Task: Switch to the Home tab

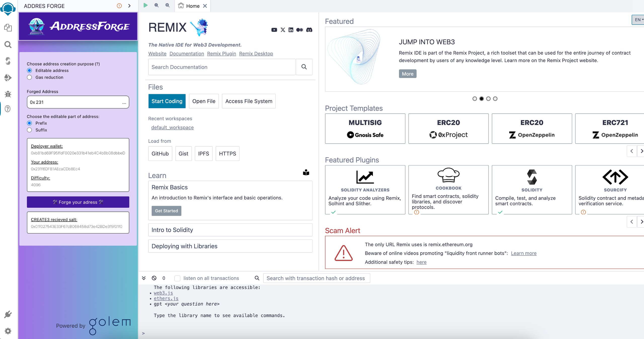Action: 192,6
